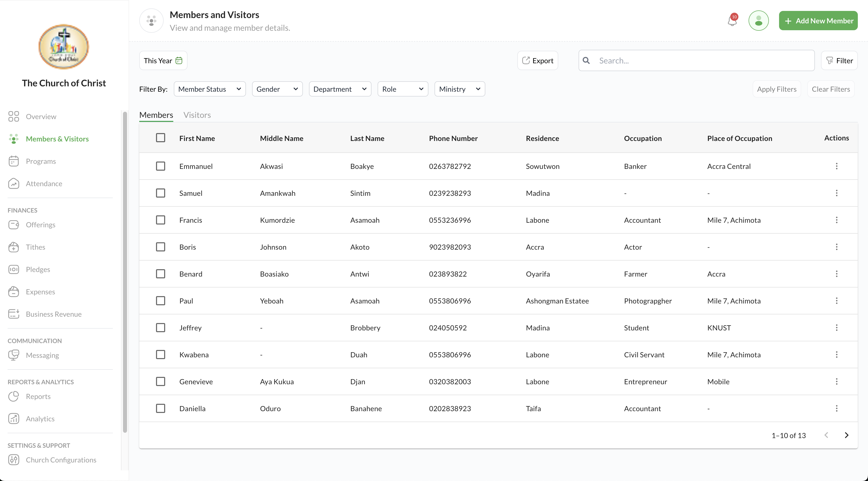Click the Analytics sidebar icon
Screen dimensions: 868x481
[x=13, y=419]
